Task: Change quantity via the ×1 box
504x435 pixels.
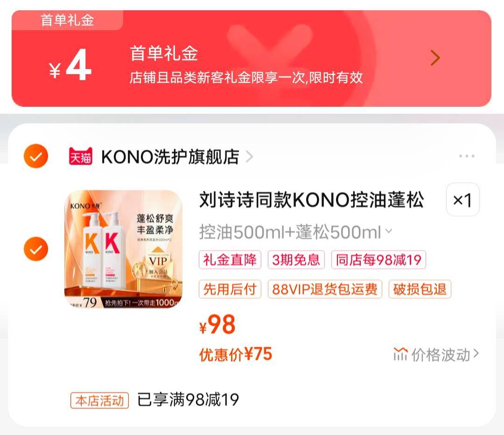Action: 462,200
